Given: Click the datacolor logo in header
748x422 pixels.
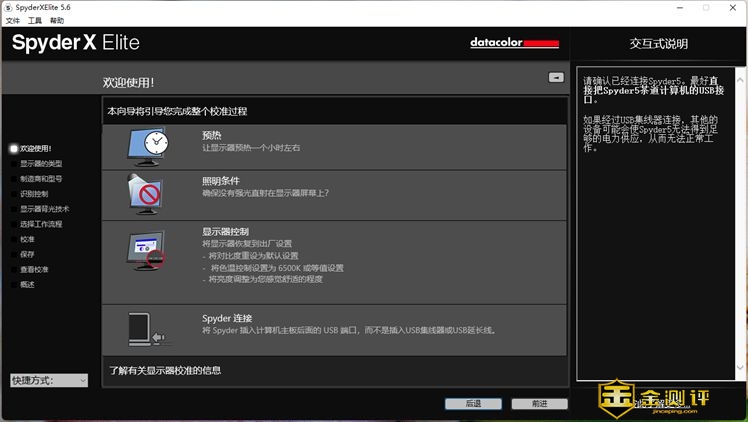Looking at the screenshot, I should coord(514,43).
